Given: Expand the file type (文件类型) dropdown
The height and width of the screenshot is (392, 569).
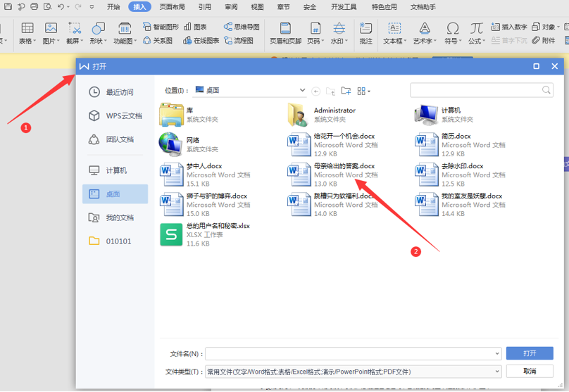Looking at the screenshot, I should [496, 372].
